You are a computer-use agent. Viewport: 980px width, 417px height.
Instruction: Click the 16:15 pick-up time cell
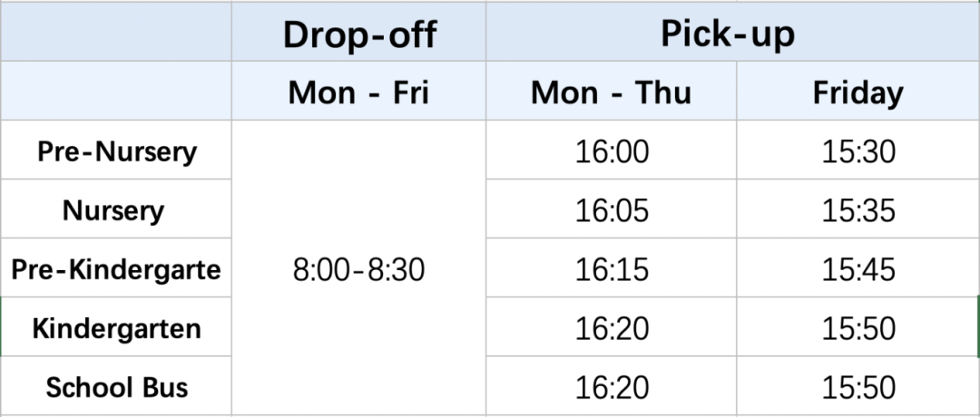(612, 269)
